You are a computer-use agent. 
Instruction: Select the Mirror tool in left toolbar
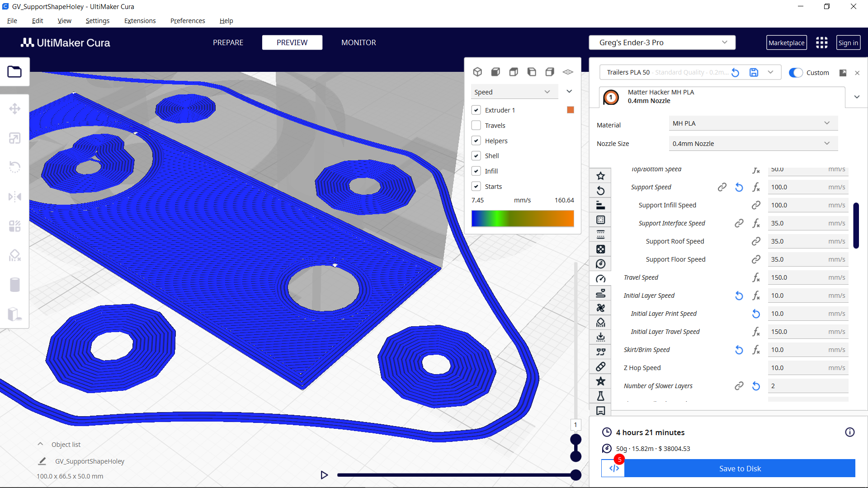(x=14, y=197)
